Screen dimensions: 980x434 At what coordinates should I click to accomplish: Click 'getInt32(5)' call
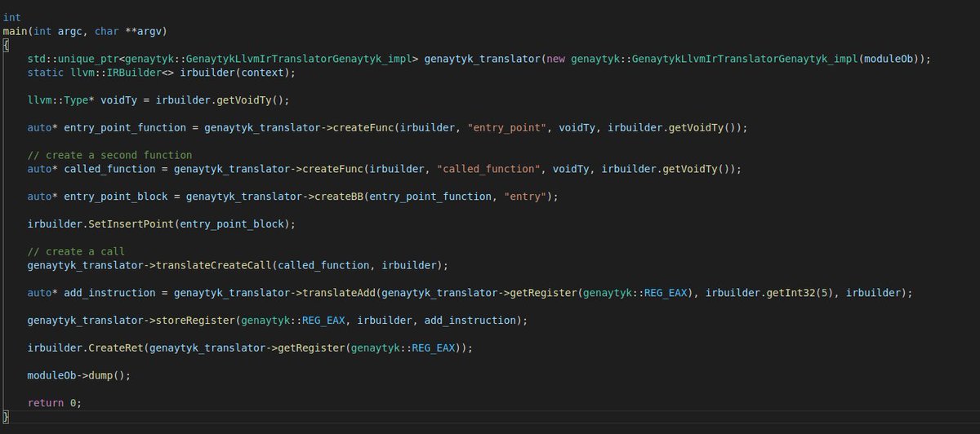pyautogui.click(x=800, y=293)
